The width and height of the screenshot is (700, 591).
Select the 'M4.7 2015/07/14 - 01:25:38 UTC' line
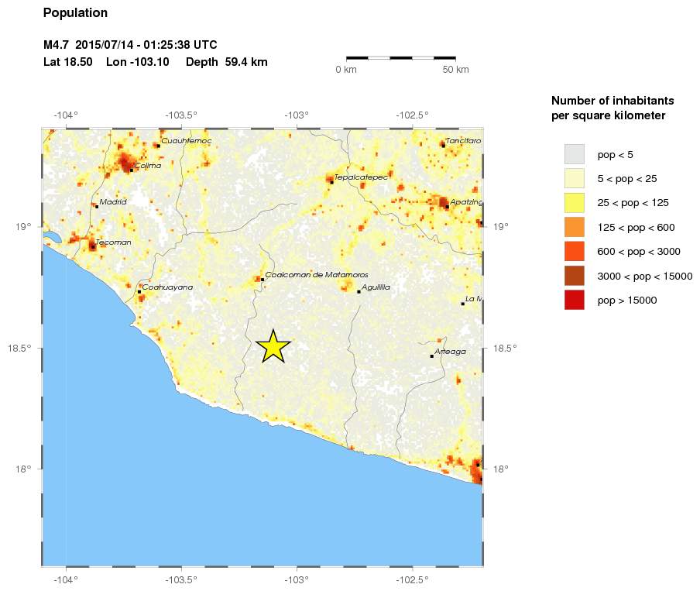click(x=130, y=45)
